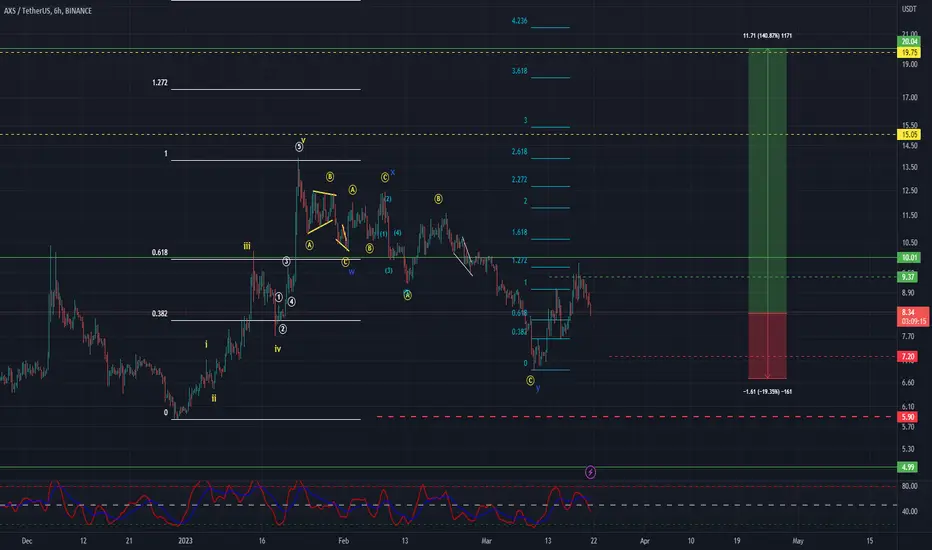Click the blue 1.618 Fibonacci level label
Image resolution: width=932 pixels, height=550 pixels.
tap(519, 232)
